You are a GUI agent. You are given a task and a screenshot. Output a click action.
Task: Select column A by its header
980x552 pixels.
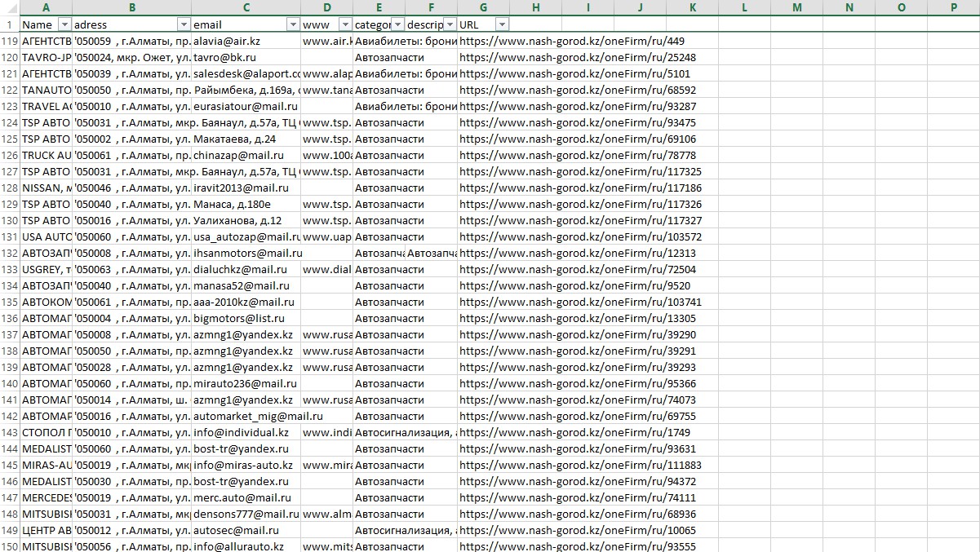point(46,7)
